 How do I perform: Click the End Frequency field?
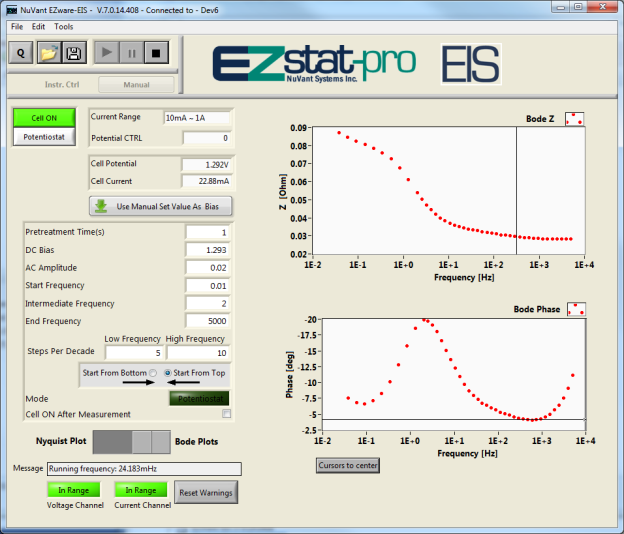coord(207,321)
